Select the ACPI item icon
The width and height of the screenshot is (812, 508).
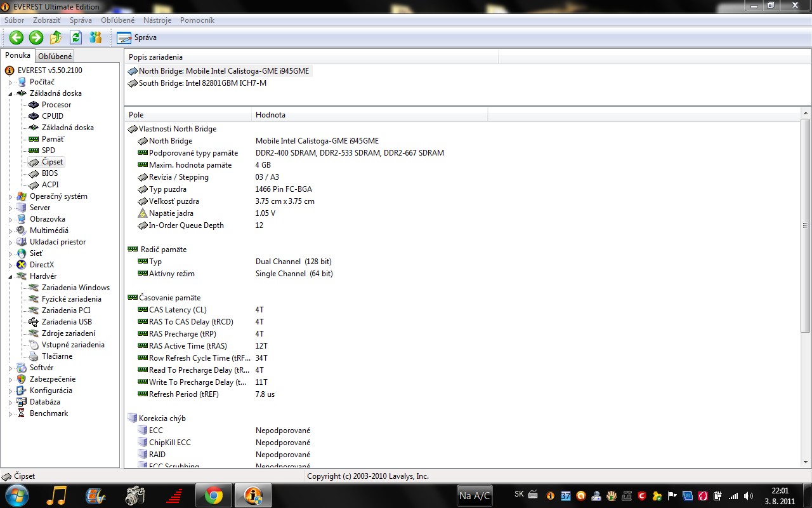[x=34, y=185]
